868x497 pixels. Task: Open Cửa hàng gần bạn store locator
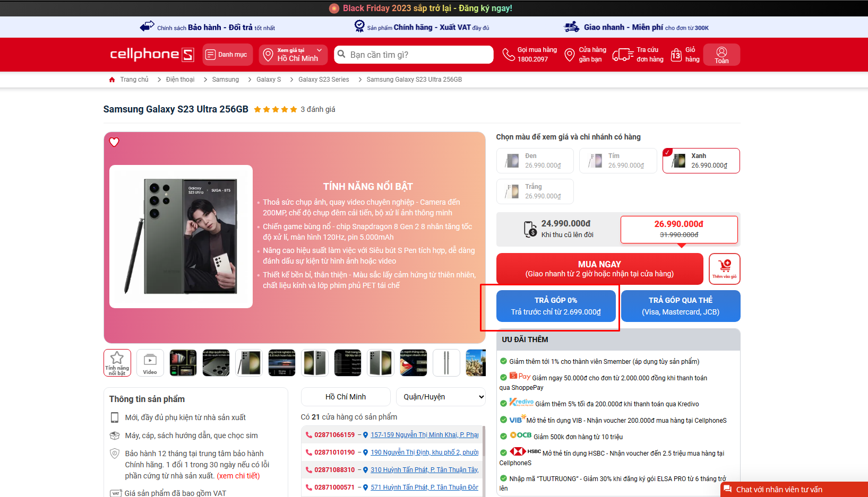point(585,55)
